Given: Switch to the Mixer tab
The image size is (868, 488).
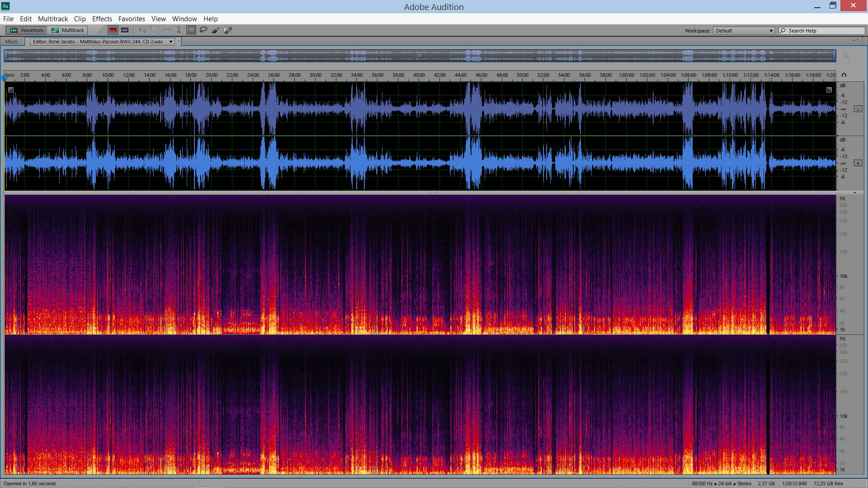Looking at the screenshot, I should (x=12, y=42).
